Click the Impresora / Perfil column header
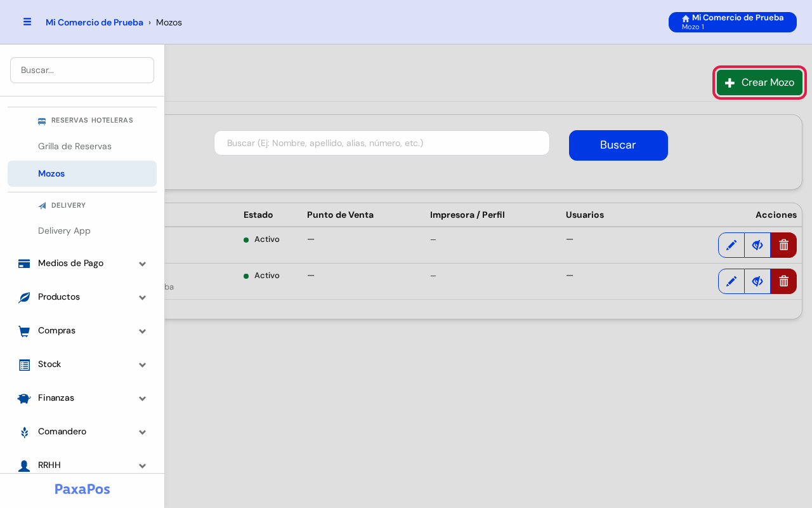 (468, 215)
